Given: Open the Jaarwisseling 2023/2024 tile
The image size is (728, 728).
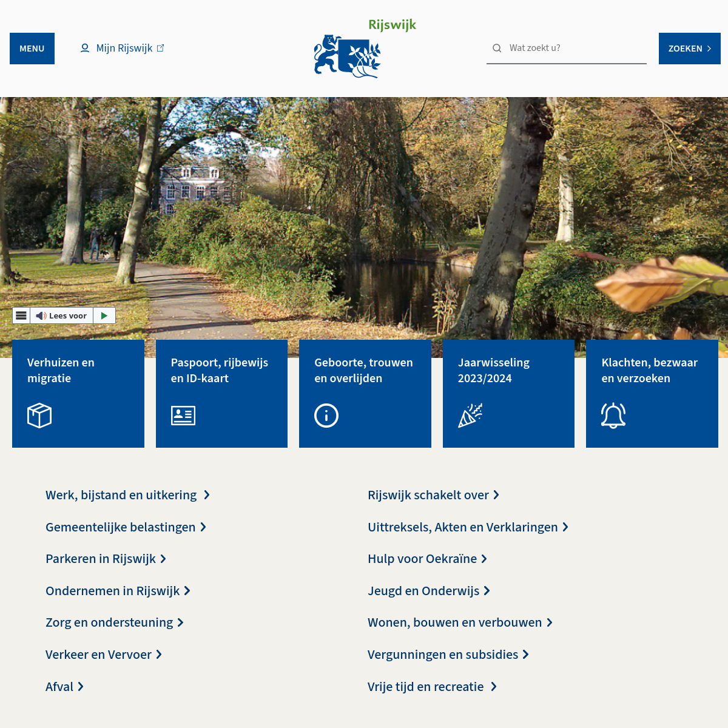Looking at the screenshot, I should 508,394.
